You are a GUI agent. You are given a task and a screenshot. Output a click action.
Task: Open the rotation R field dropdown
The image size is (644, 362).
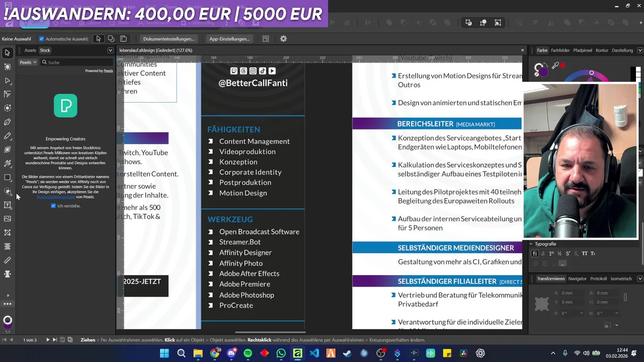pyautogui.click(x=582, y=313)
